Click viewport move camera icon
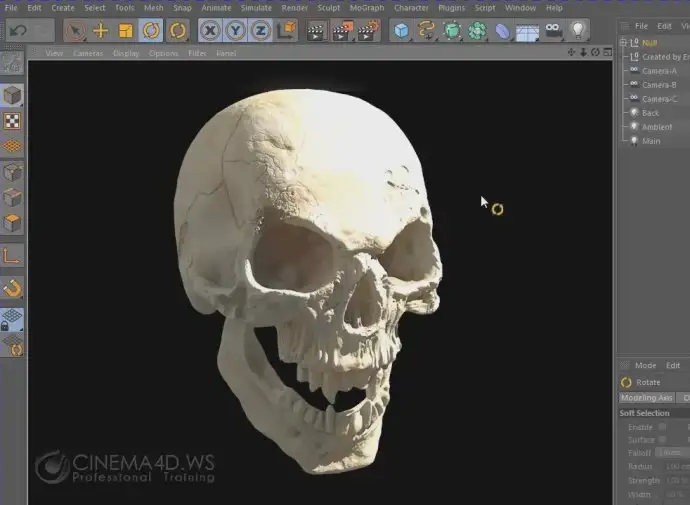The width and height of the screenshot is (690, 505). tap(571, 52)
